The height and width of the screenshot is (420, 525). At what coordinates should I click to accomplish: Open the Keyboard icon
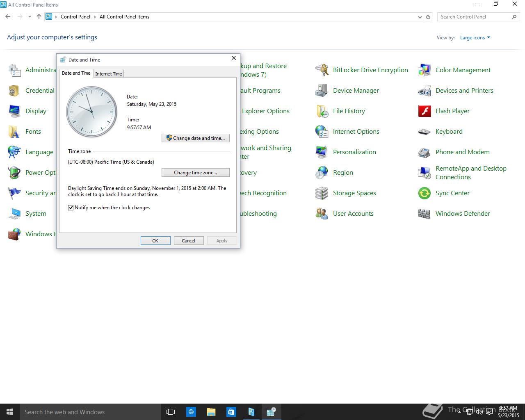[424, 132]
